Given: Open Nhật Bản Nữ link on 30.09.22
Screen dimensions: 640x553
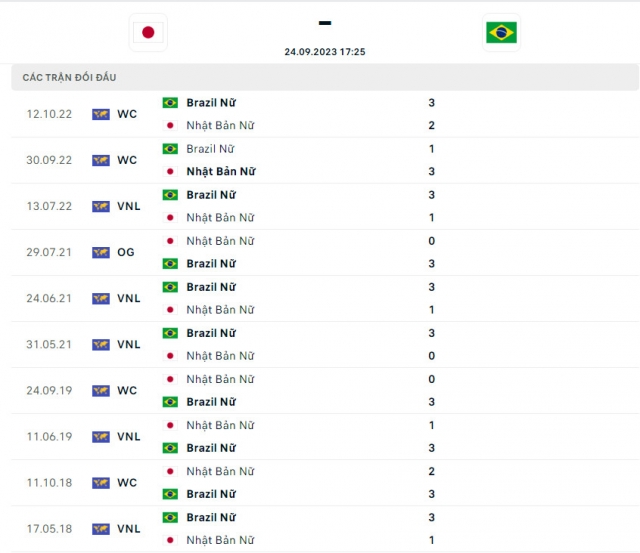Looking at the screenshot, I should (221, 171).
